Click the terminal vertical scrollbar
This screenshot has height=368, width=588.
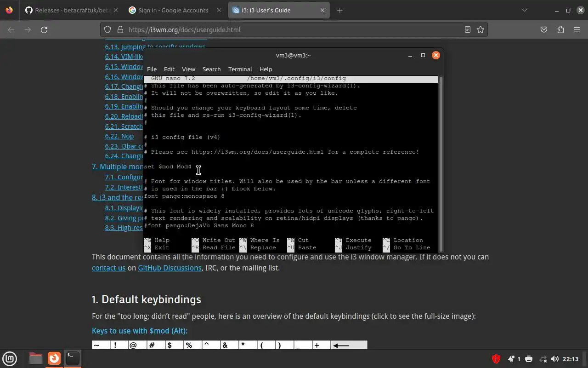pyautogui.click(x=441, y=163)
